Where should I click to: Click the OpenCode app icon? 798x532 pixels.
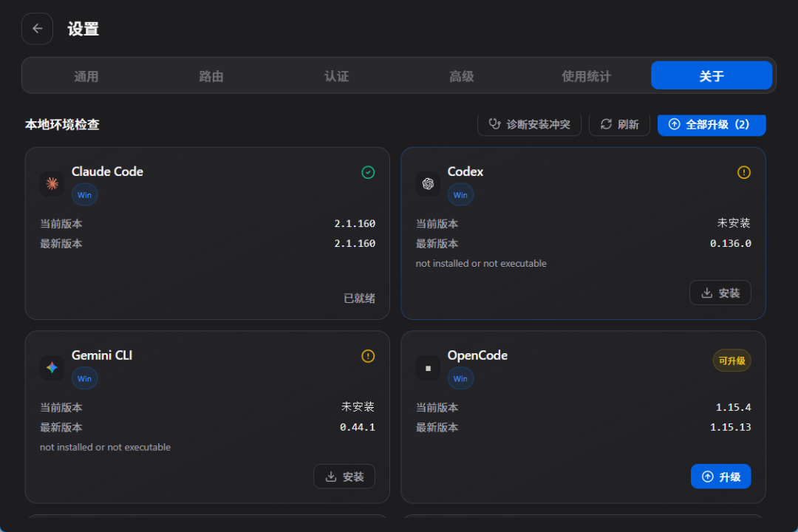tap(428, 367)
